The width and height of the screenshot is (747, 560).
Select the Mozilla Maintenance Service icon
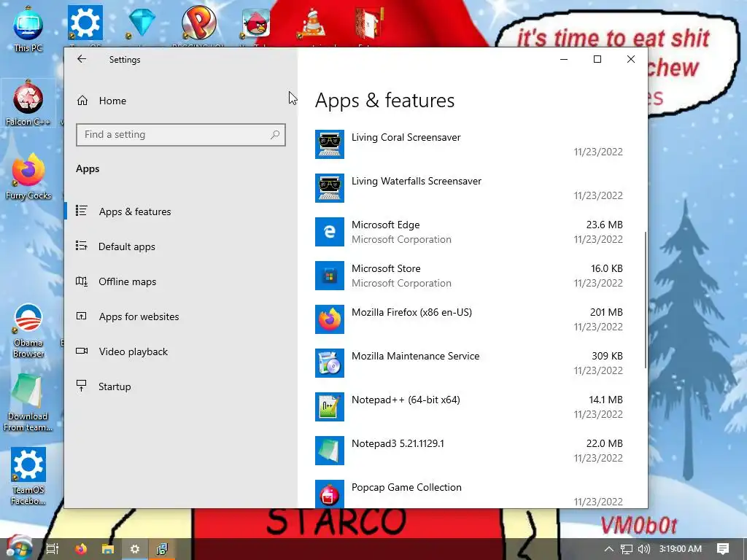(x=330, y=363)
